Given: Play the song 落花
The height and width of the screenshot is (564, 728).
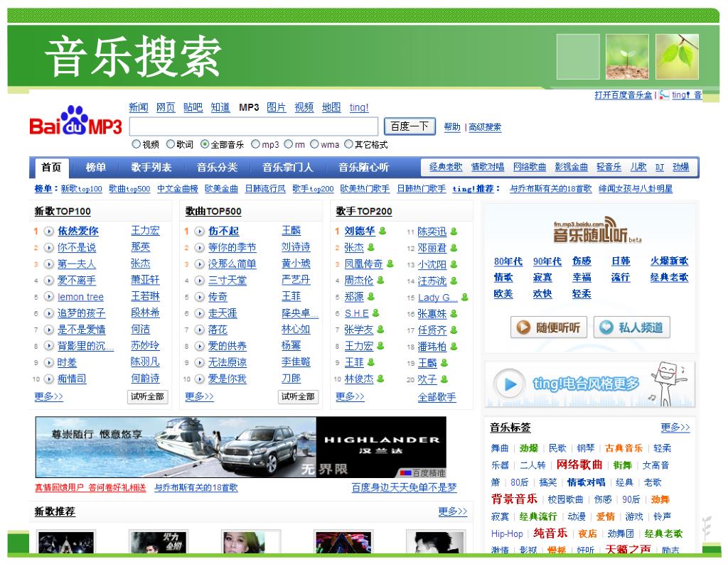Looking at the screenshot, I should point(200,330).
